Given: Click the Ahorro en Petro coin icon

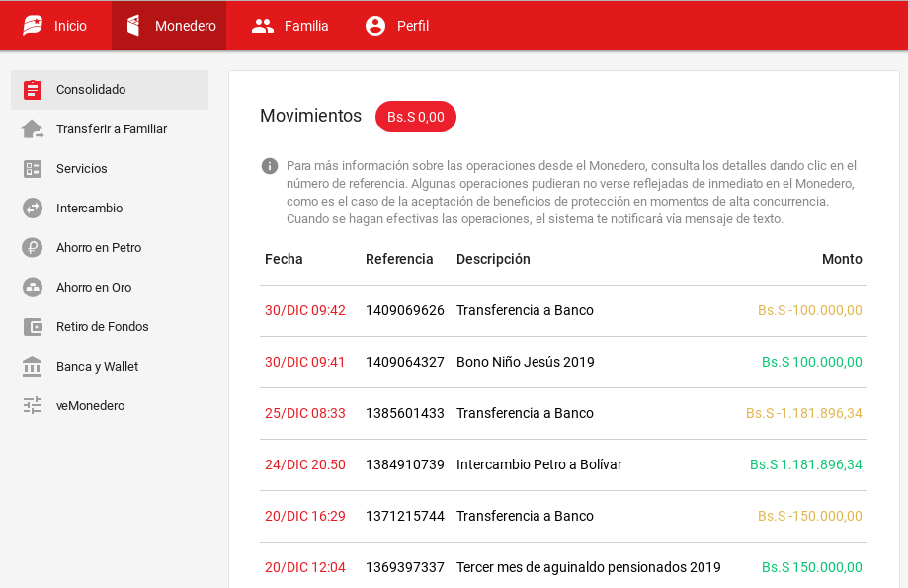Looking at the screenshot, I should [x=33, y=247].
